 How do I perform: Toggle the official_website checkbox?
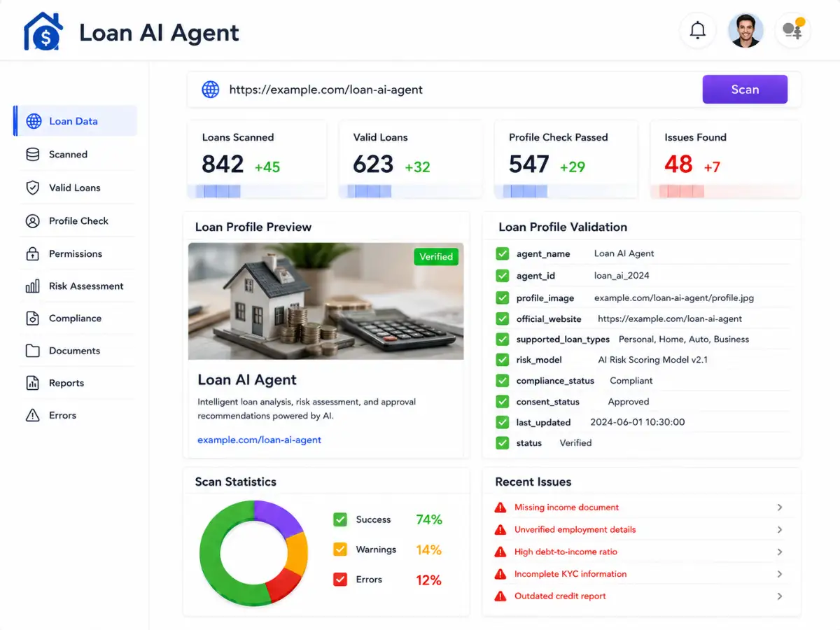pos(503,318)
